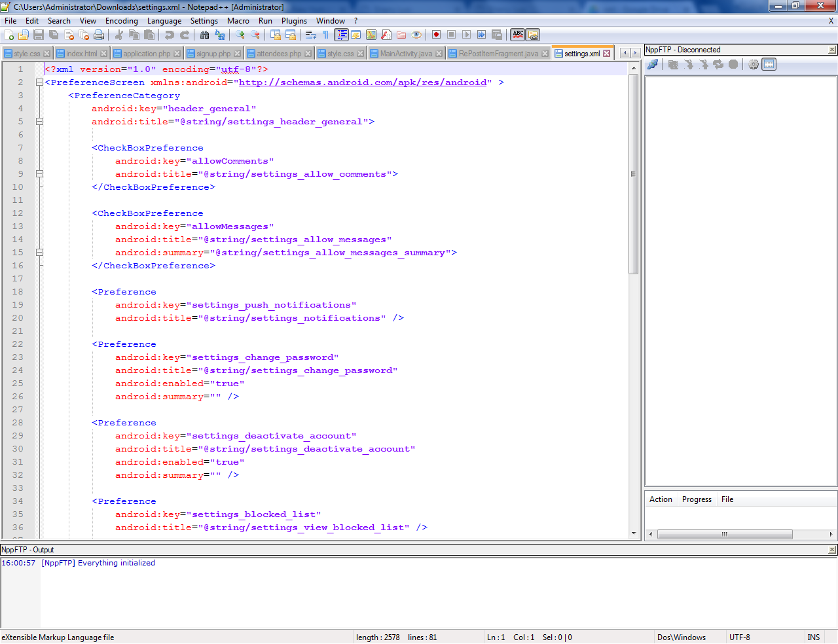Switch to the MainActivity.java tab
The image size is (838, 644).
[405, 54]
